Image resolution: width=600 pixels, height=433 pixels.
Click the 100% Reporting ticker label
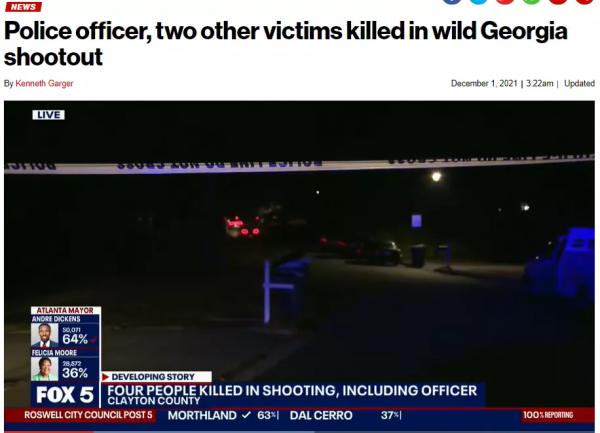(548, 415)
